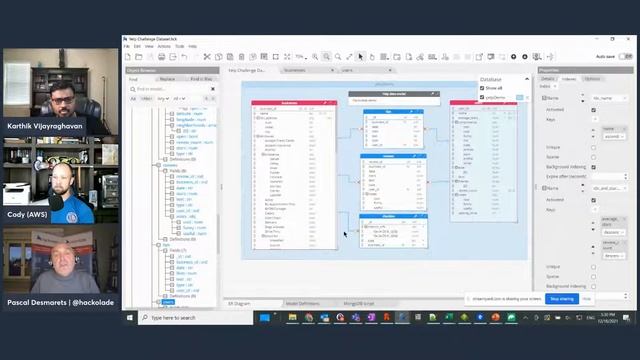Image resolution: width=640 pixels, height=360 pixels.
Task: Open the Tools menu
Action: tap(180, 47)
